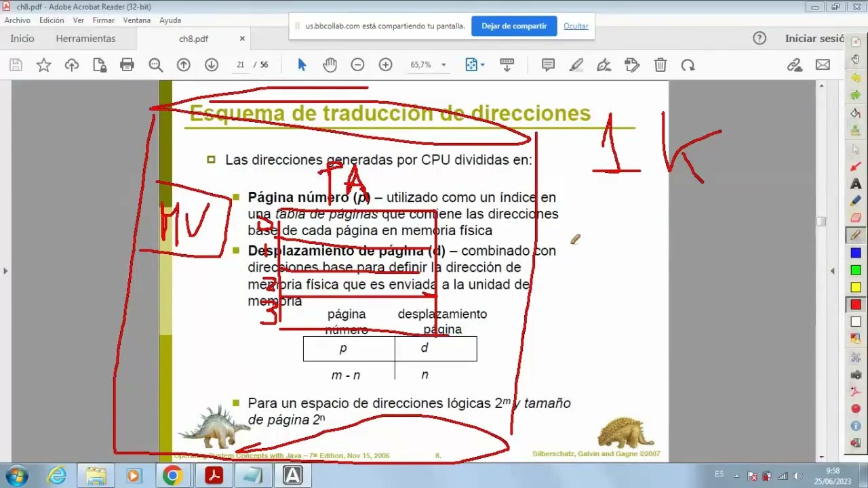This screenshot has height=488, width=868.
Task: Switch to the Inicio tab
Action: pos(22,39)
